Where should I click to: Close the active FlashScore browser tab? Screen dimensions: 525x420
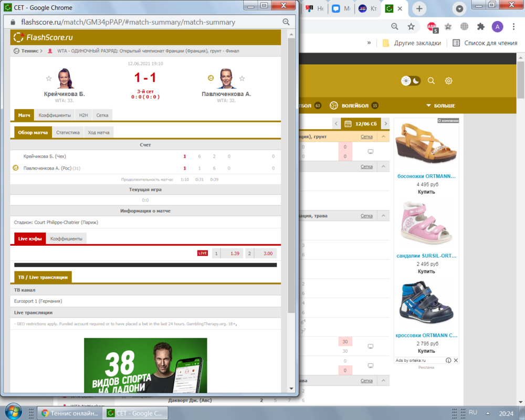(x=400, y=9)
